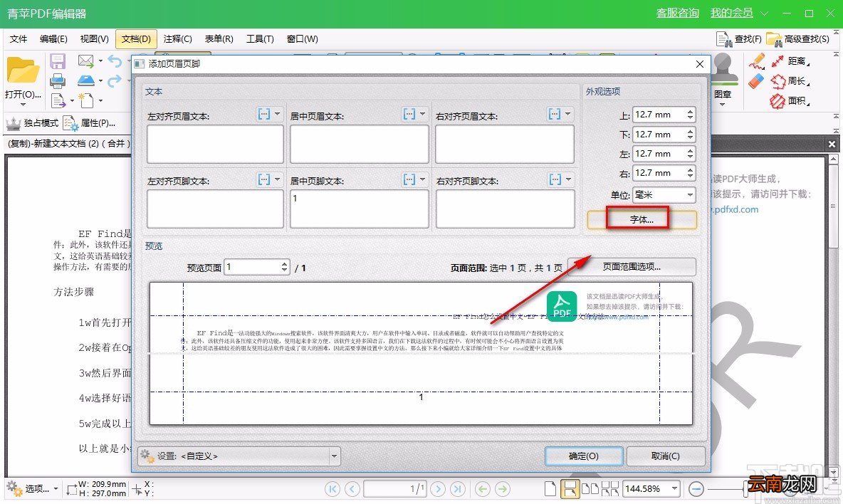This screenshot has width=843, height=504.
Task: Open 查找(F) find tool
Action: 740,38
